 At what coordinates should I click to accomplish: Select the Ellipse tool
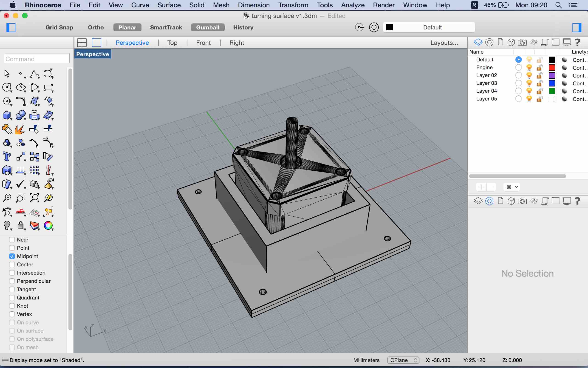point(21,87)
